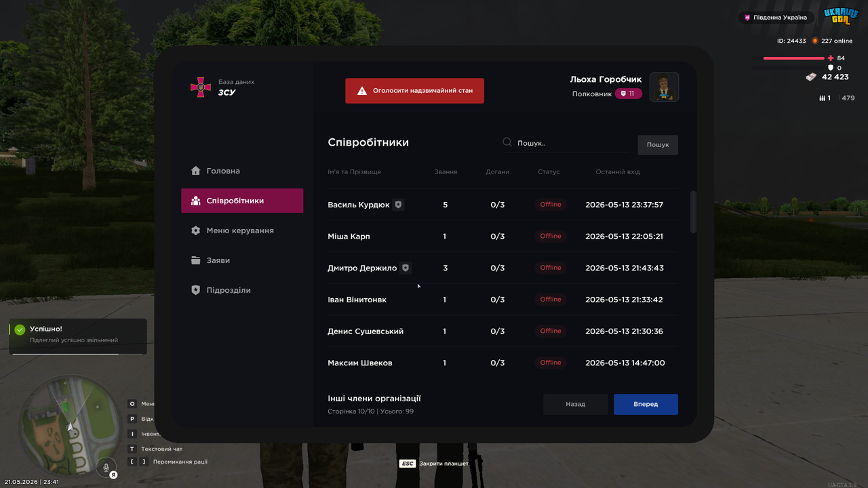Click the folder icon beside Заяви
868x488 pixels.
(196, 260)
